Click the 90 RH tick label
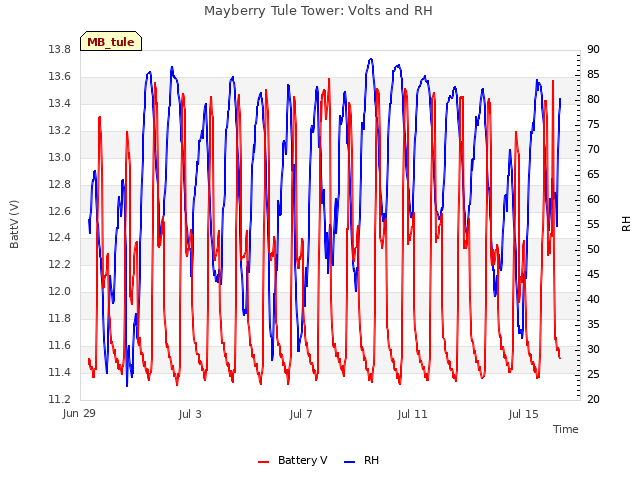This screenshot has height=480, width=640. pos(593,50)
